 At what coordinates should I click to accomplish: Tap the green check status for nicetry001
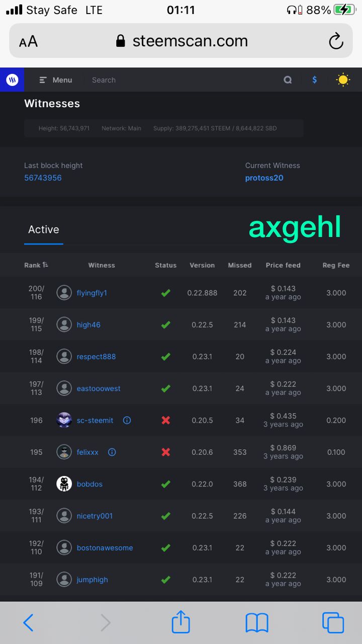coord(165,516)
